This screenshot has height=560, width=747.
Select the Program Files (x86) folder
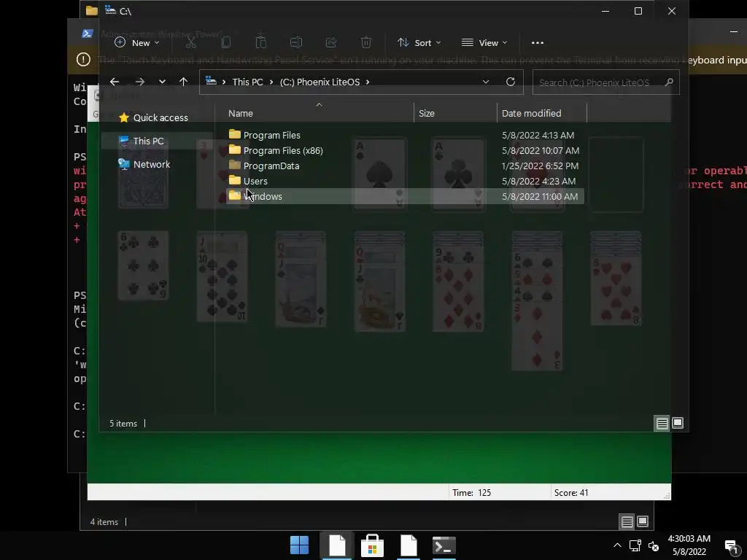point(283,150)
